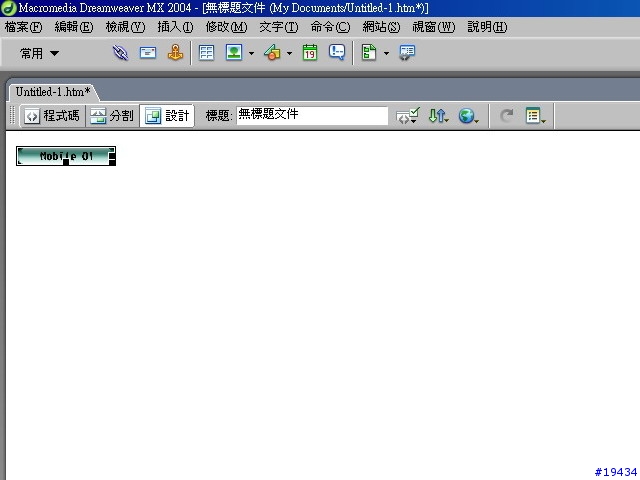Expand the Images dropdown arrow
Viewport: 640px width, 480px height.
[251, 53]
